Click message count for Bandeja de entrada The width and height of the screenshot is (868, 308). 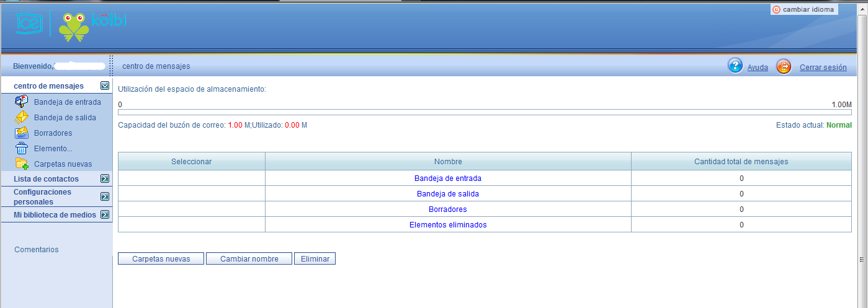(x=741, y=178)
